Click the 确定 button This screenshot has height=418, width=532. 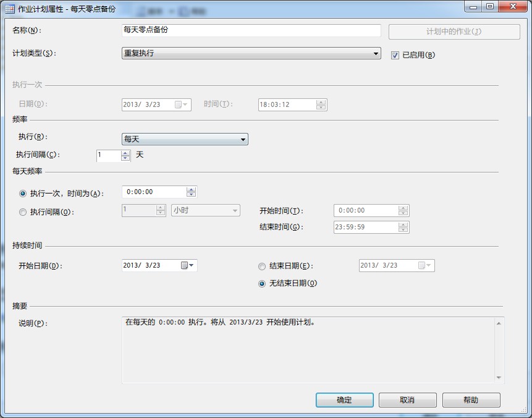click(344, 400)
